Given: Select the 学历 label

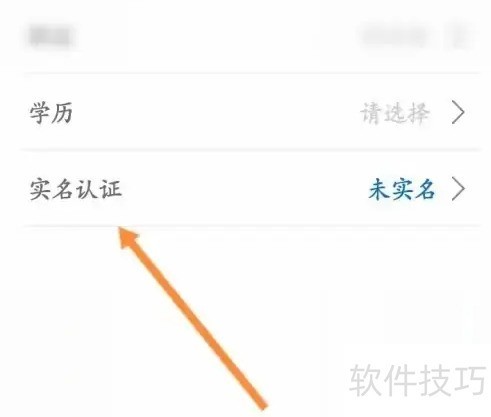Looking at the screenshot, I should click(51, 113).
